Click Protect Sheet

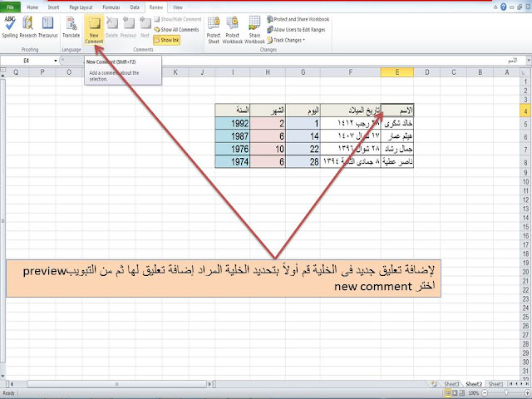(214, 30)
